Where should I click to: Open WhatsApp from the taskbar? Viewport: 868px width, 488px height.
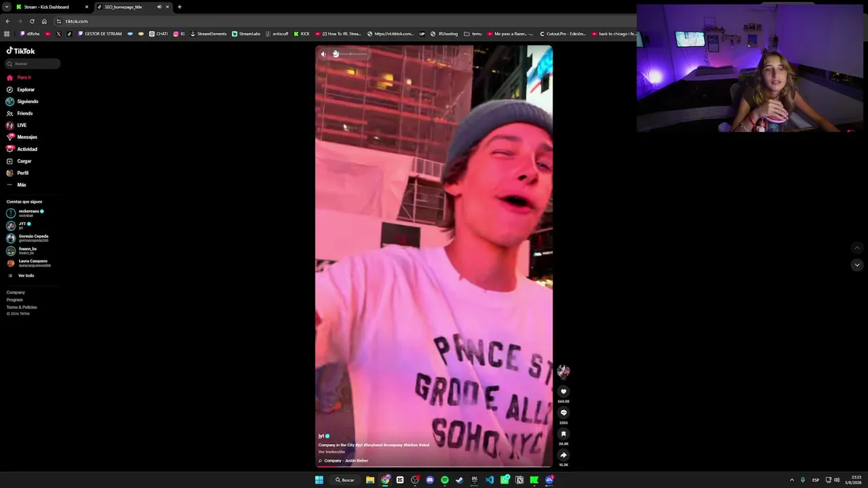click(505, 480)
